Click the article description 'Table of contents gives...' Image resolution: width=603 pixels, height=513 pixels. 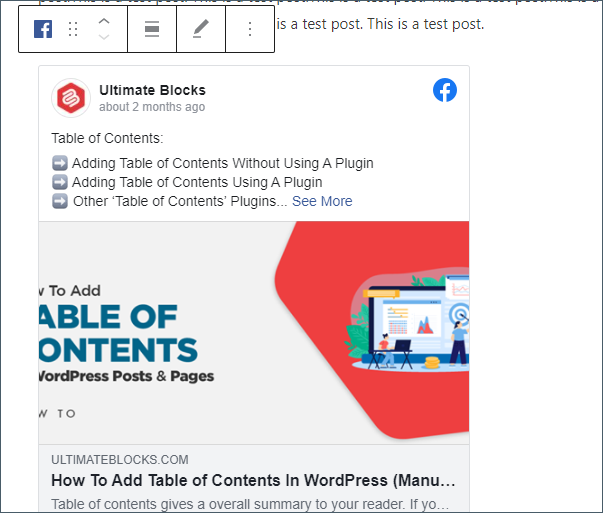[x=250, y=504]
